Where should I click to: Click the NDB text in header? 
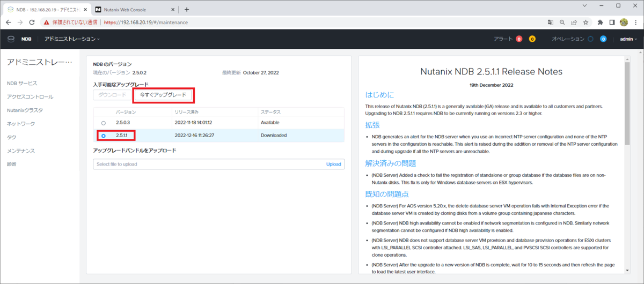(x=26, y=39)
